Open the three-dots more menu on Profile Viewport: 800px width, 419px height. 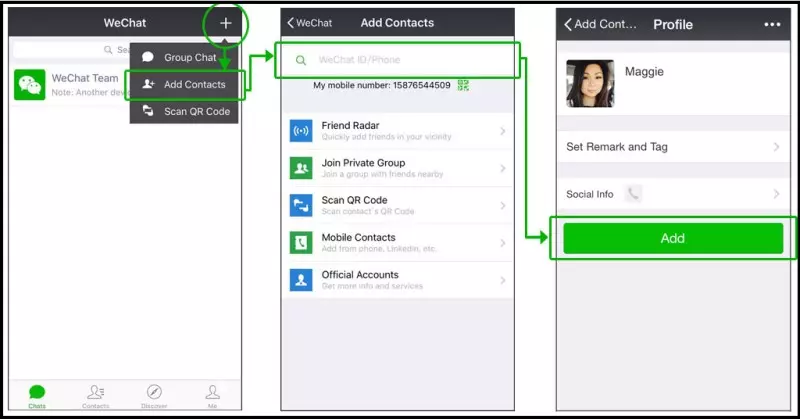(x=772, y=24)
